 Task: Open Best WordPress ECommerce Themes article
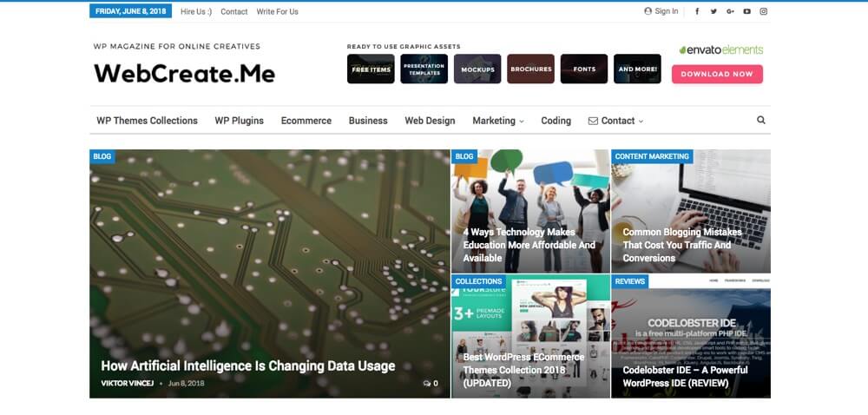click(523, 370)
